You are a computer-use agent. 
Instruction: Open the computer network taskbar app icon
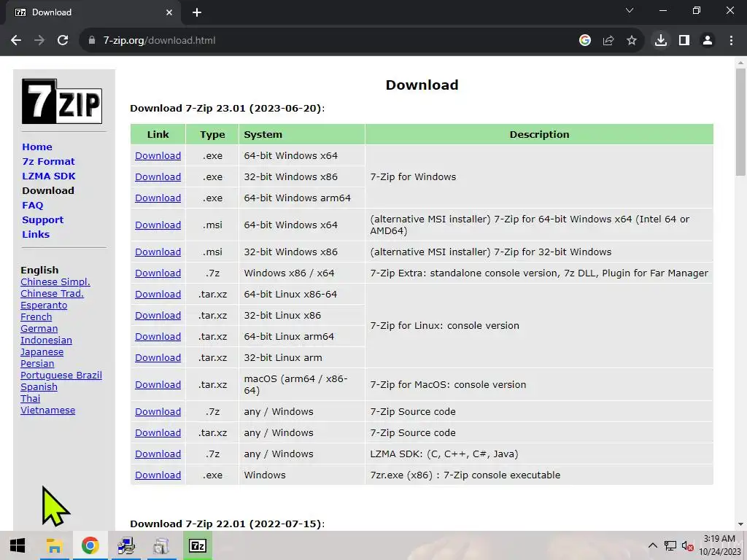click(x=125, y=545)
